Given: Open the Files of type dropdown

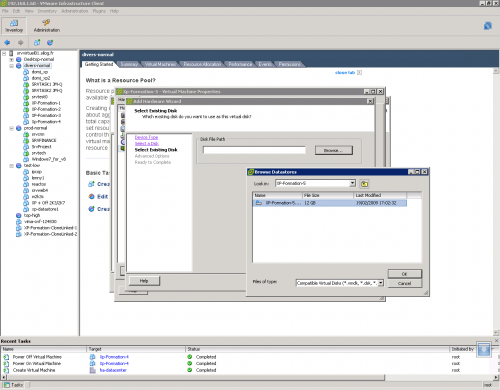Looking at the screenshot, I should point(381,283).
